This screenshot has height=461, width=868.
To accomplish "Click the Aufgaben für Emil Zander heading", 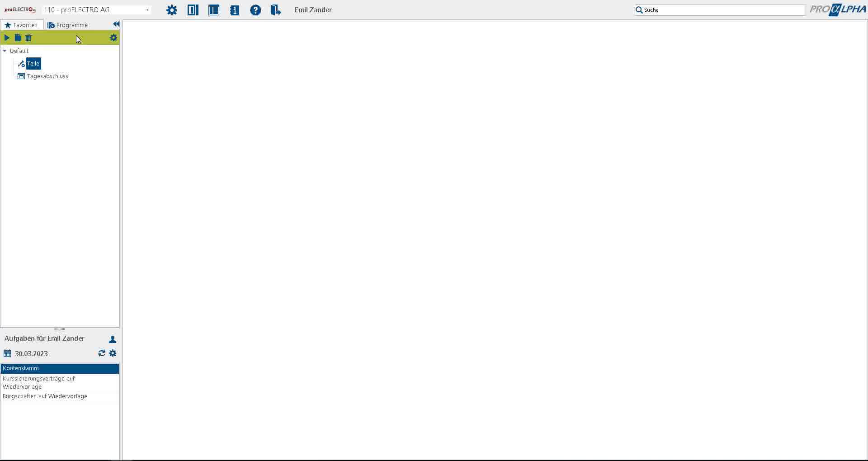I will pyautogui.click(x=44, y=339).
